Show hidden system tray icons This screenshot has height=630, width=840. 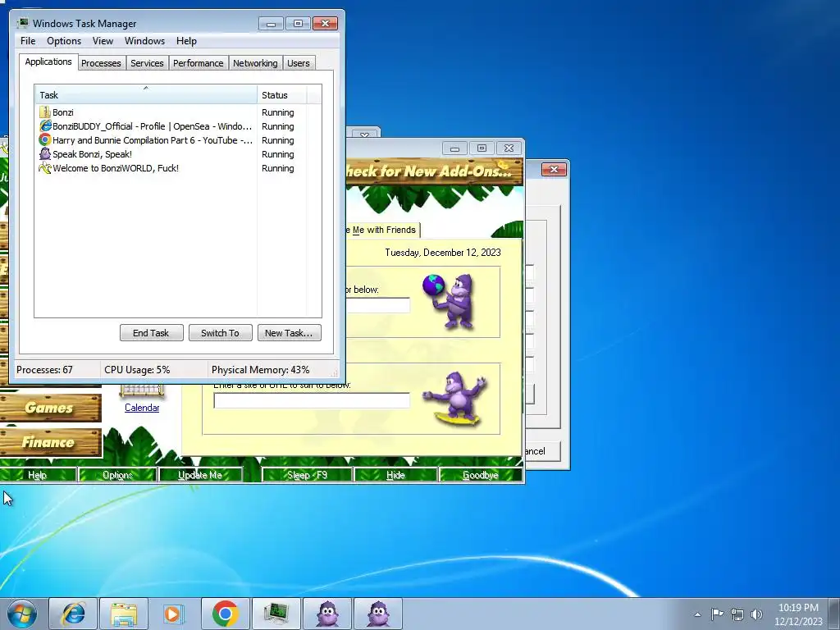pos(697,614)
